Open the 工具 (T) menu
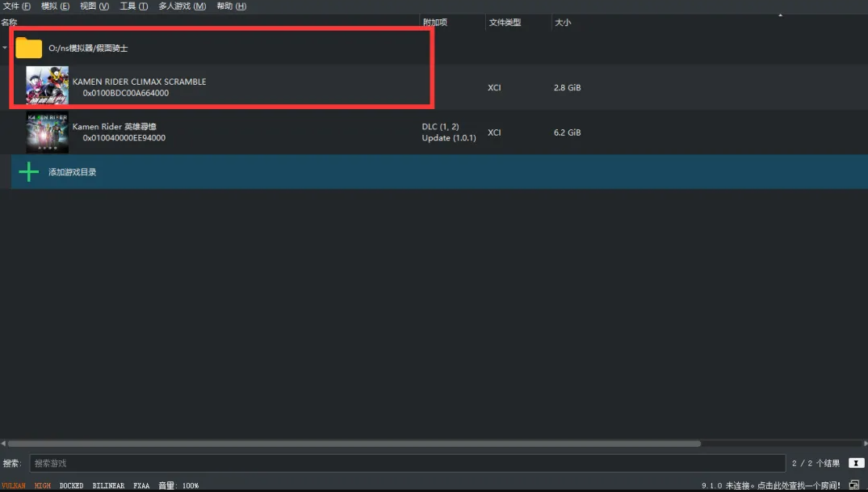This screenshot has height=492, width=868. coord(134,6)
